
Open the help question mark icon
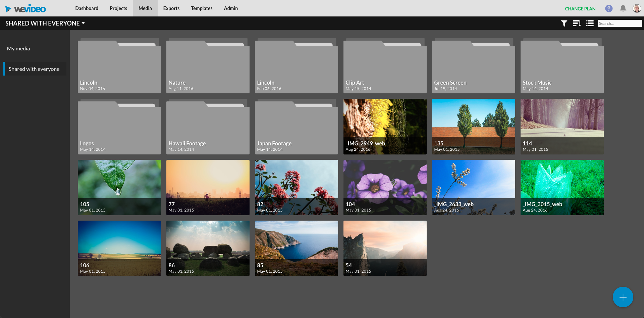tap(608, 8)
